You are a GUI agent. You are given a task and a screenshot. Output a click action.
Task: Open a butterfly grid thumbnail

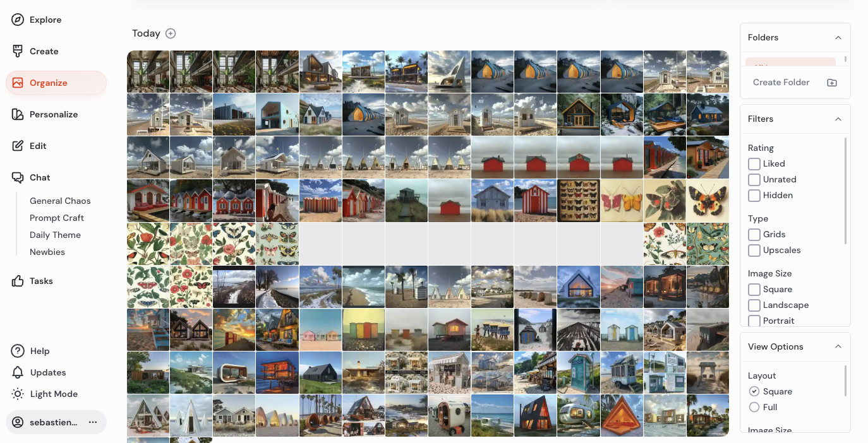point(578,201)
